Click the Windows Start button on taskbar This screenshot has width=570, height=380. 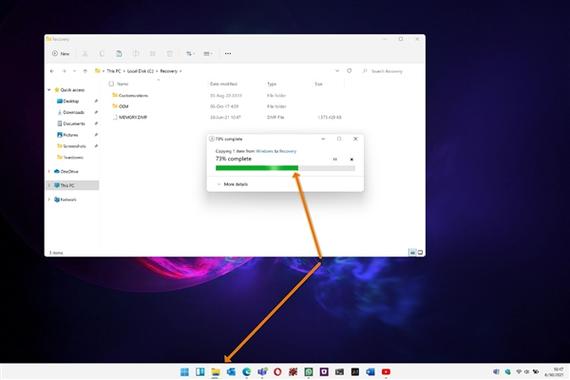(184, 372)
